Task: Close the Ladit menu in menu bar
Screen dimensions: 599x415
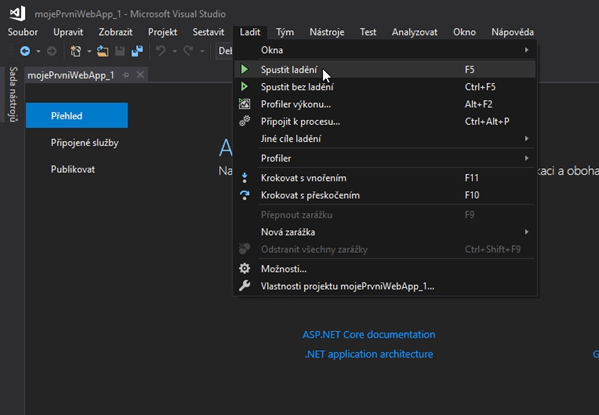Action: click(x=250, y=32)
